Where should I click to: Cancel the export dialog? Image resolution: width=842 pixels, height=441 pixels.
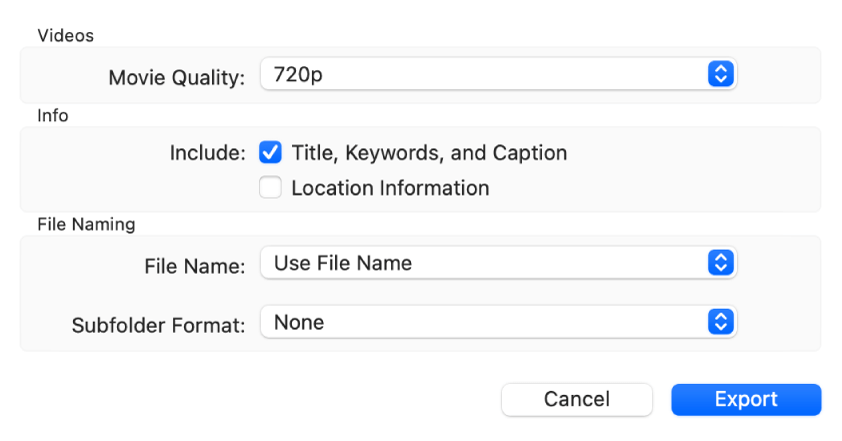click(576, 399)
